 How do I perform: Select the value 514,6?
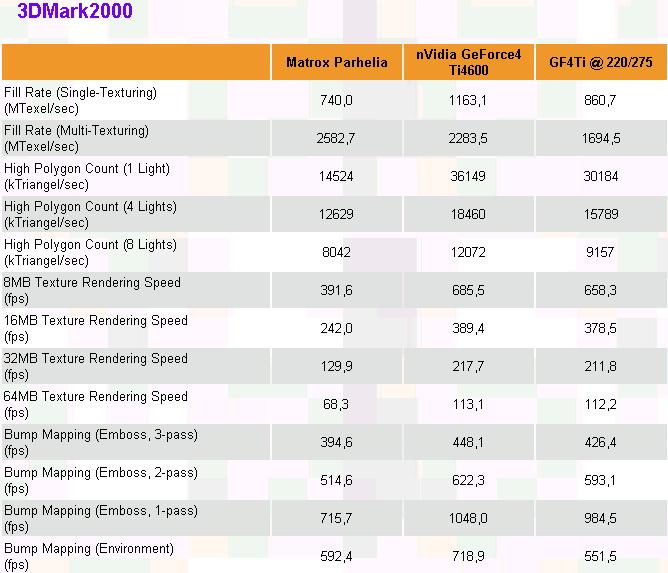pos(336,480)
